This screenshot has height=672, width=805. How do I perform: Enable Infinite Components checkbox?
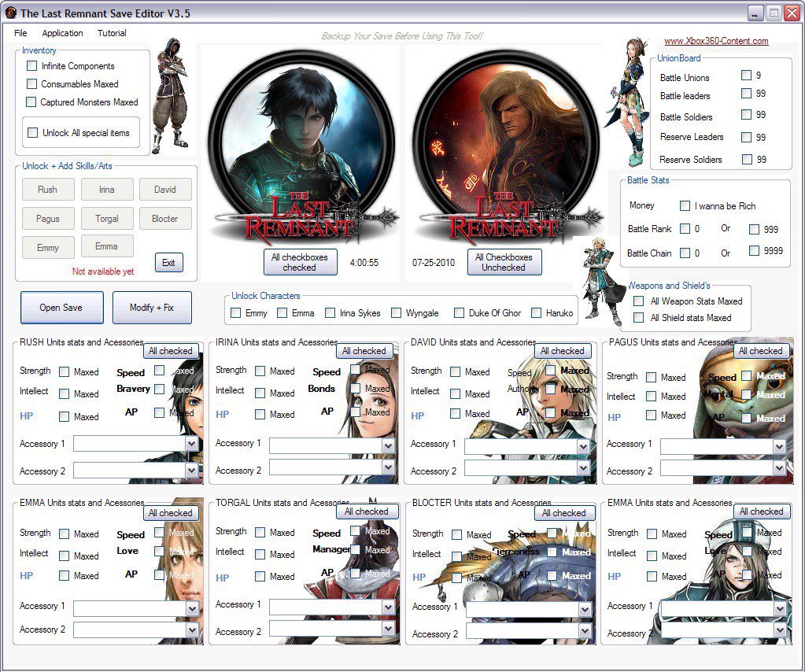click(31, 66)
